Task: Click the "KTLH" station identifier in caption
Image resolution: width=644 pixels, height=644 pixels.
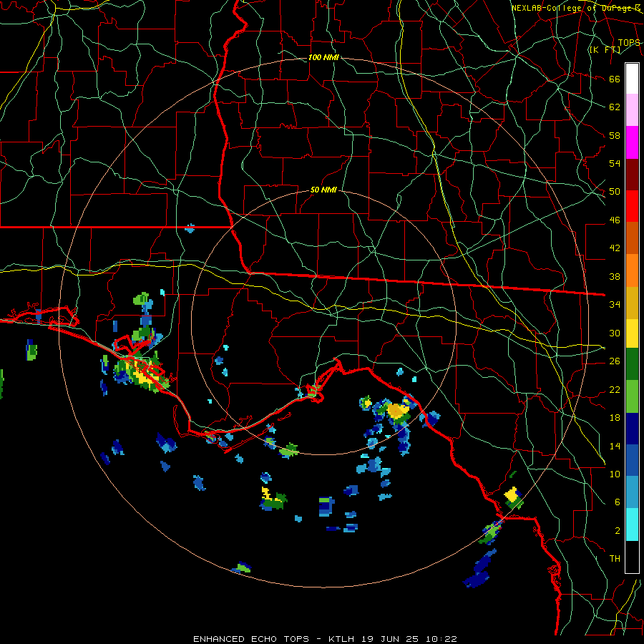Action: click(342, 639)
